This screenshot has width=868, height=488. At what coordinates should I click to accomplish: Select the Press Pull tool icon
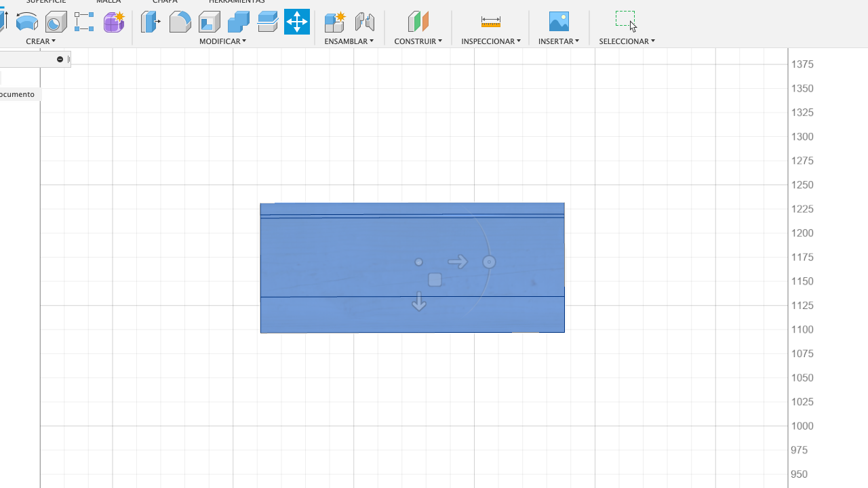[151, 22]
